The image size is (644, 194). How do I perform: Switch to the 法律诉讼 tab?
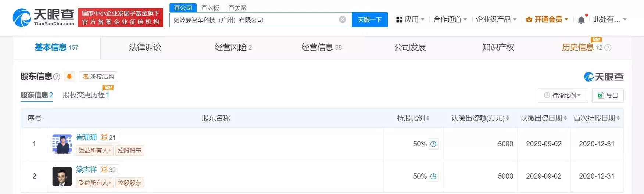(x=145, y=47)
